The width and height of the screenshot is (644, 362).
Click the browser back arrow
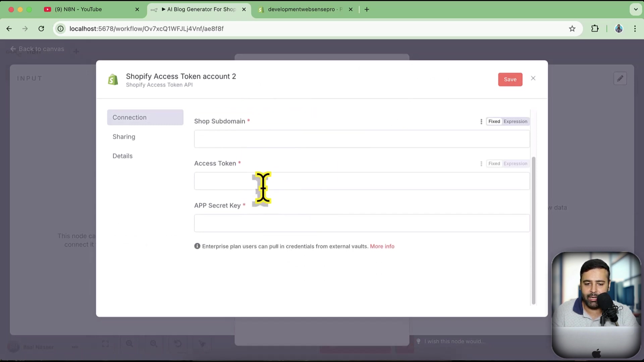point(9,29)
